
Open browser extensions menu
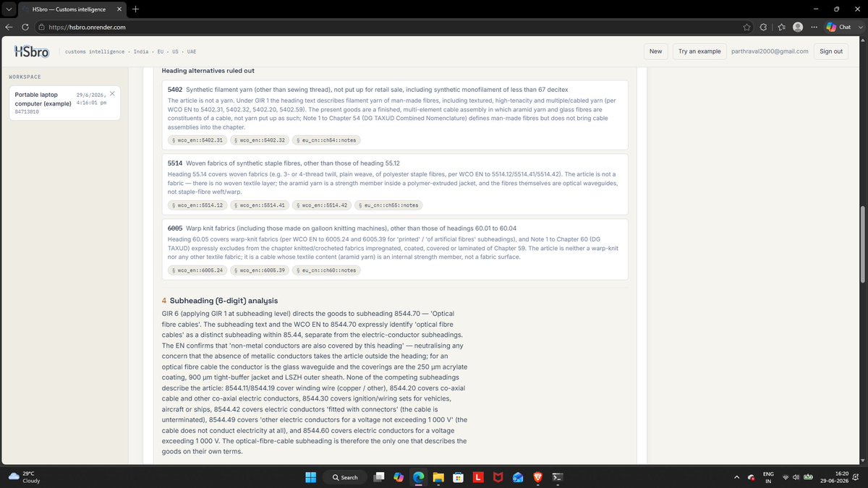(763, 27)
